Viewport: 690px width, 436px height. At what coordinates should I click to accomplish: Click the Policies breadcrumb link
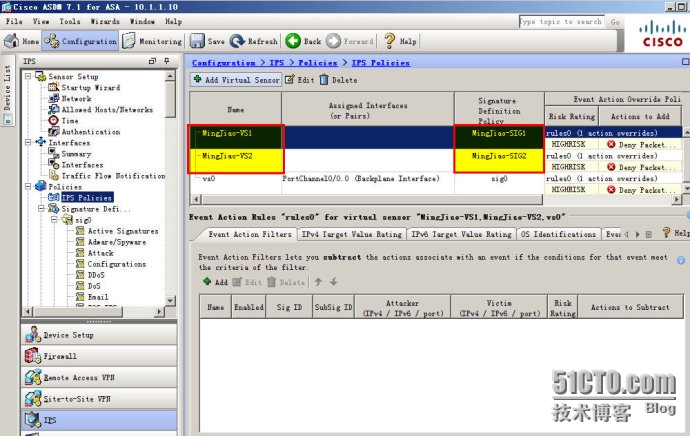point(318,63)
